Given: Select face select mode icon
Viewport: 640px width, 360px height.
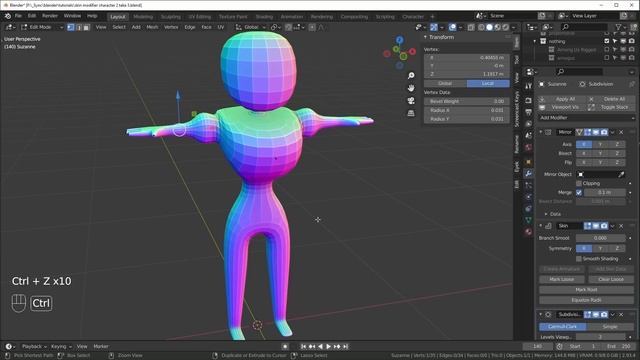Looking at the screenshot, I should [86, 27].
